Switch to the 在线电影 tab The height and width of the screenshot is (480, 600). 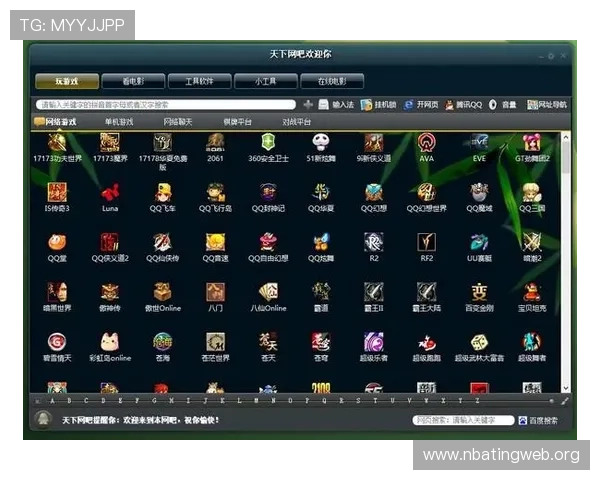(332, 81)
